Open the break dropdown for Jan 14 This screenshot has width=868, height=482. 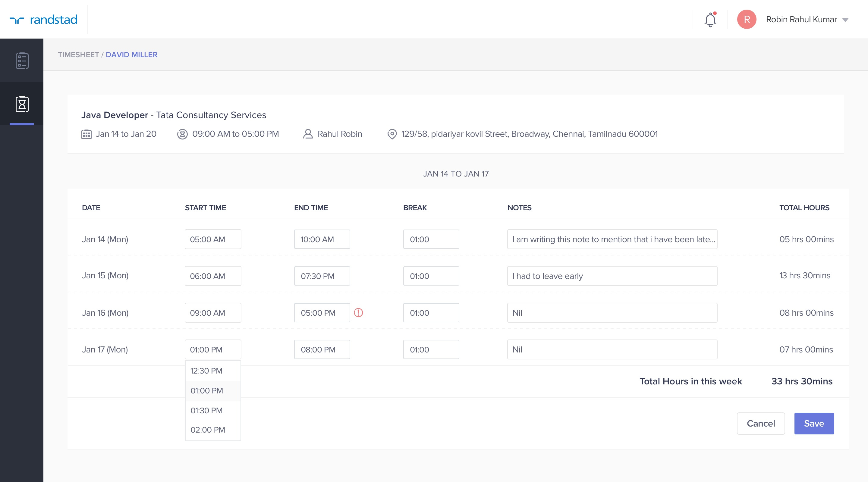431,239
